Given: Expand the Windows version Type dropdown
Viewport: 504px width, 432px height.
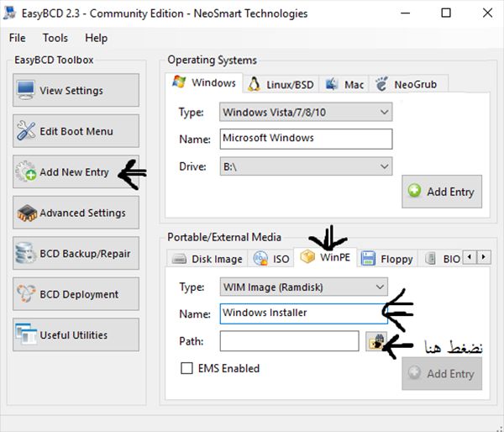Looking at the screenshot, I should click(305, 112).
